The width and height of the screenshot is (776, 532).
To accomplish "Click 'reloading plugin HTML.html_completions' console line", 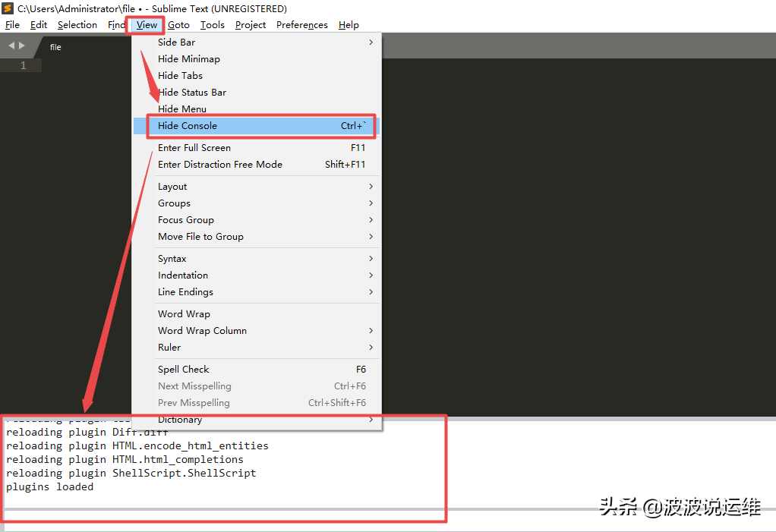I will [125, 460].
